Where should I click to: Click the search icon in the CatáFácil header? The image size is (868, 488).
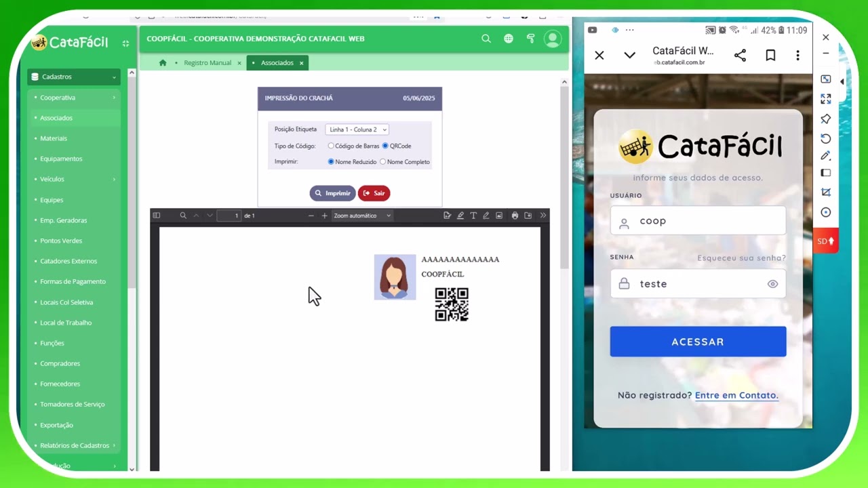pos(486,39)
